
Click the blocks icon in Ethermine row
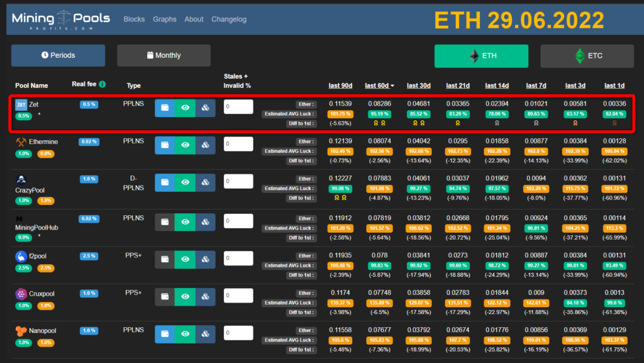point(205,145)
